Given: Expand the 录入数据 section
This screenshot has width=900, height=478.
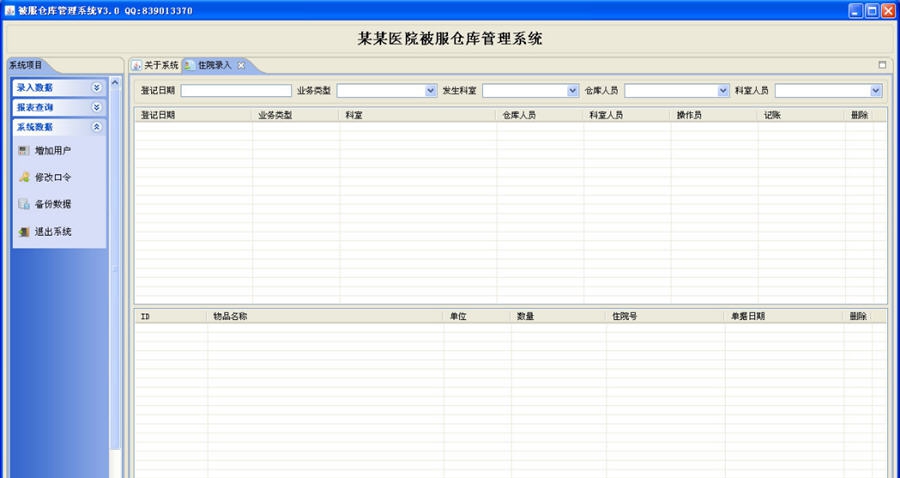Looking at the screenshot, I should 96,87.
